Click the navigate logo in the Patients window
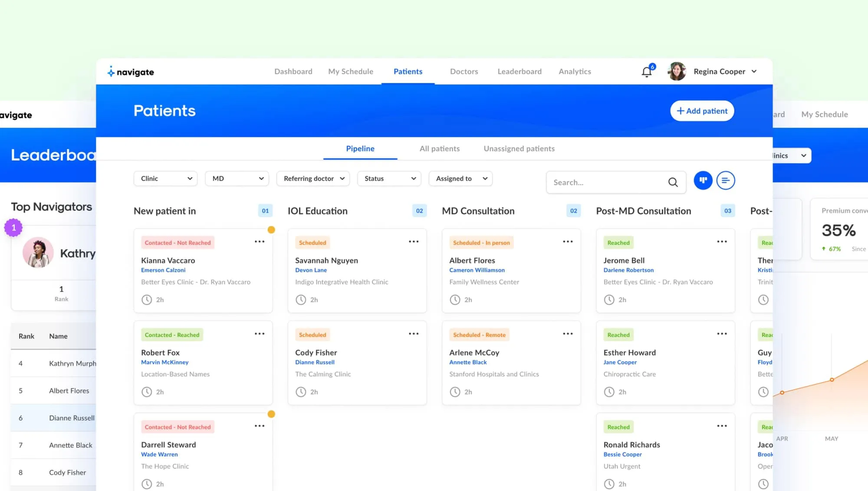The width and height of the screenshot is (868, 491). [x=131, y=72]
